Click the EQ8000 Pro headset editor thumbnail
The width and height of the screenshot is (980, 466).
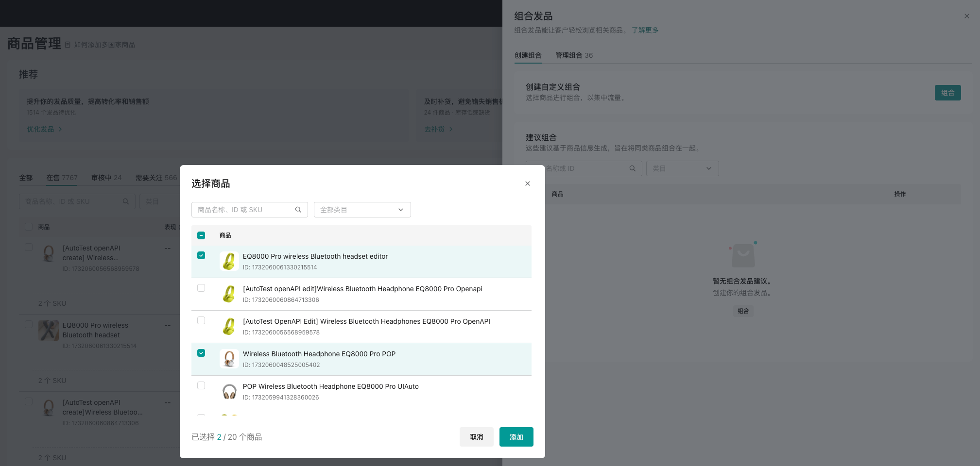click(x=229, y=261)
